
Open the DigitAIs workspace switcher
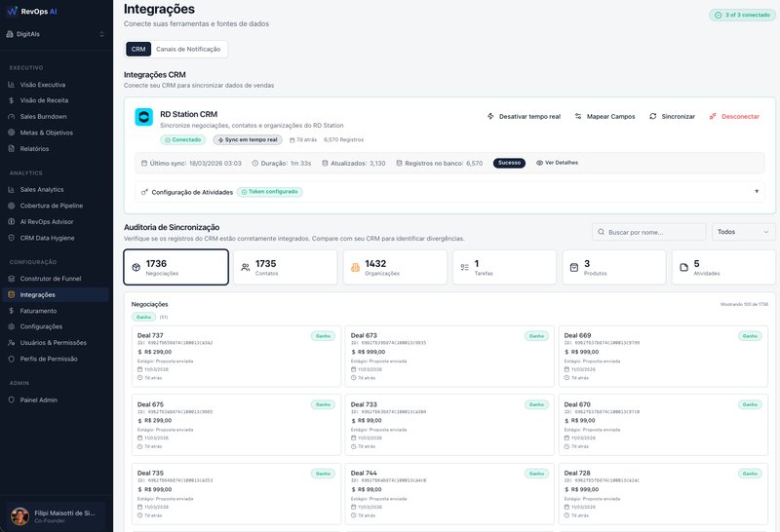[57, 34]
